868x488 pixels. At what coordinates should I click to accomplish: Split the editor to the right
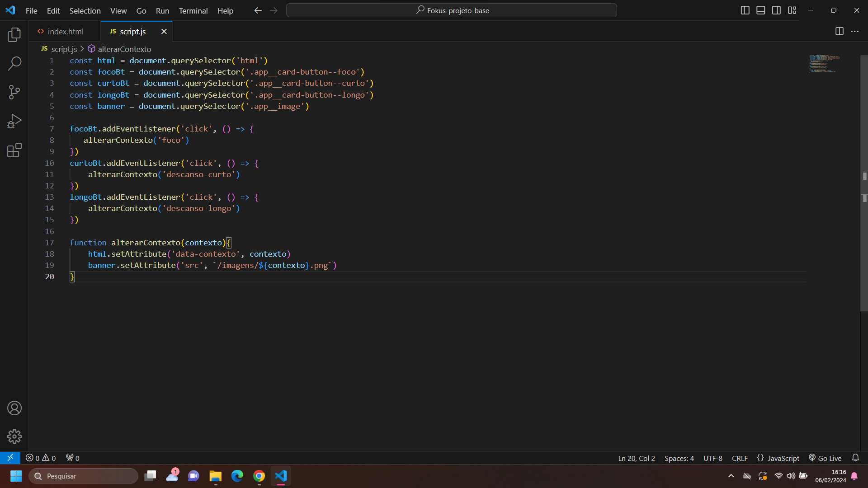840,31
